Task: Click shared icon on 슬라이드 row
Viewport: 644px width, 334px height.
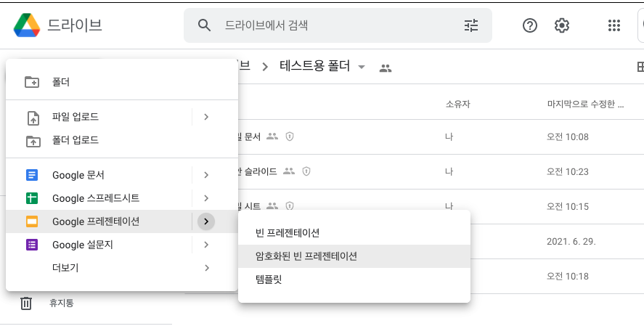Action: click(x=289, y=171)
